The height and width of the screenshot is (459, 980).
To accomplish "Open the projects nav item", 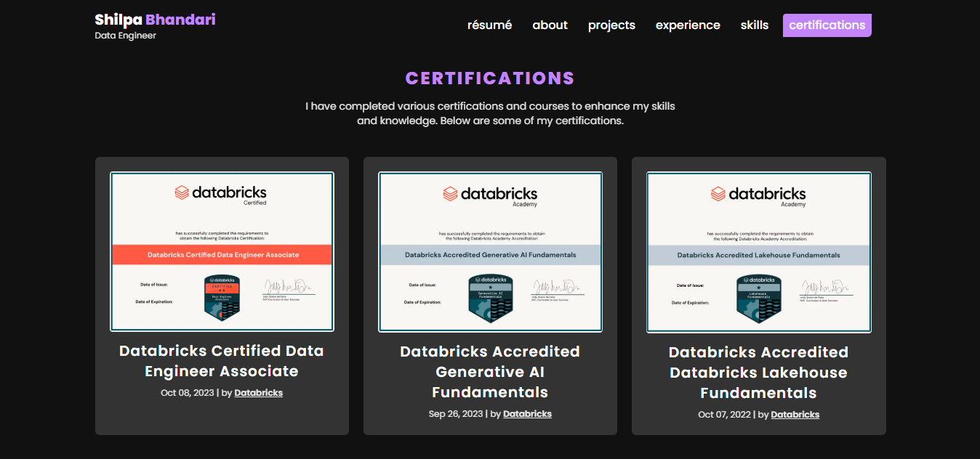I will (611, 25).
